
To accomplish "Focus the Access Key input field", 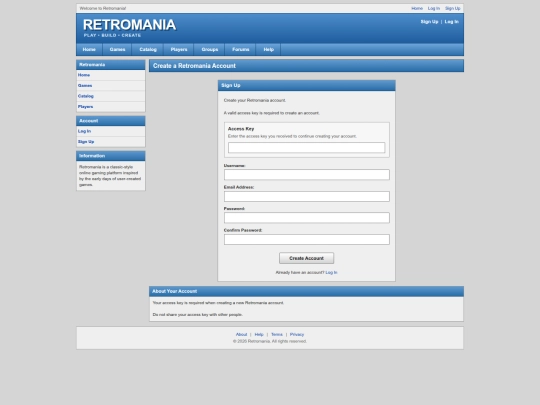I will (x=307, y=148).
